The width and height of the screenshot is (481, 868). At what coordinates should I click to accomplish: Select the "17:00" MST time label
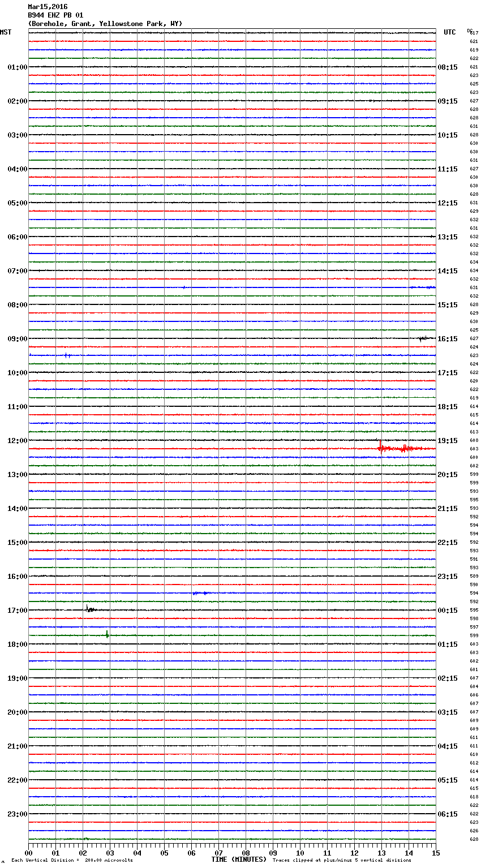pos(18,611)
